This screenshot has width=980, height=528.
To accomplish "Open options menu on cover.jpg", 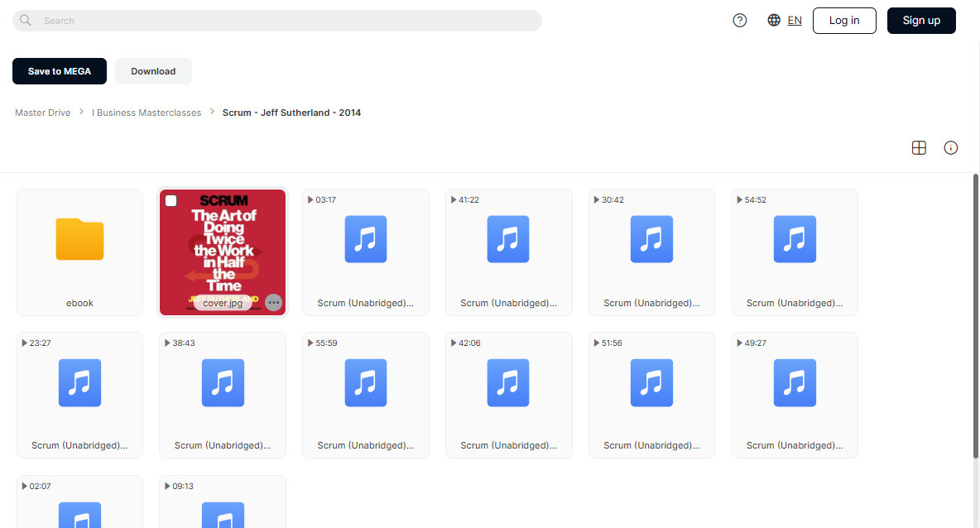I will coord(273,302).
